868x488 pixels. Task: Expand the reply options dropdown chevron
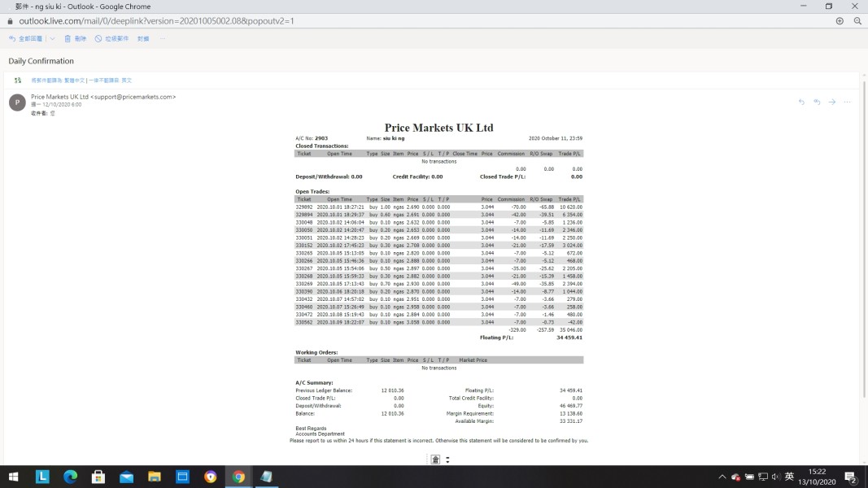point(53,39)
